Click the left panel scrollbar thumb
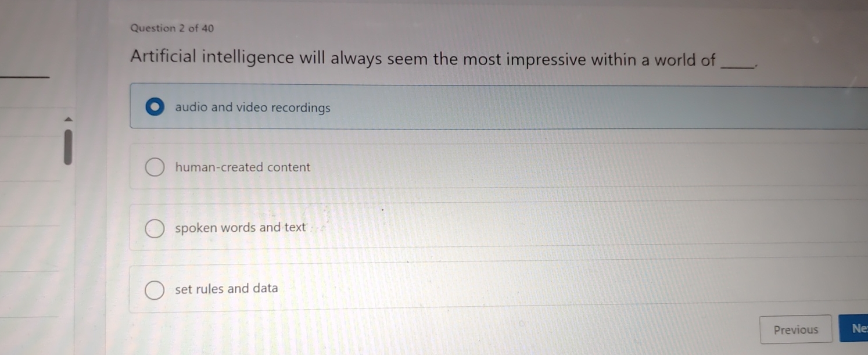The height and width of the screenshot is (355, 868). point(68,147)
